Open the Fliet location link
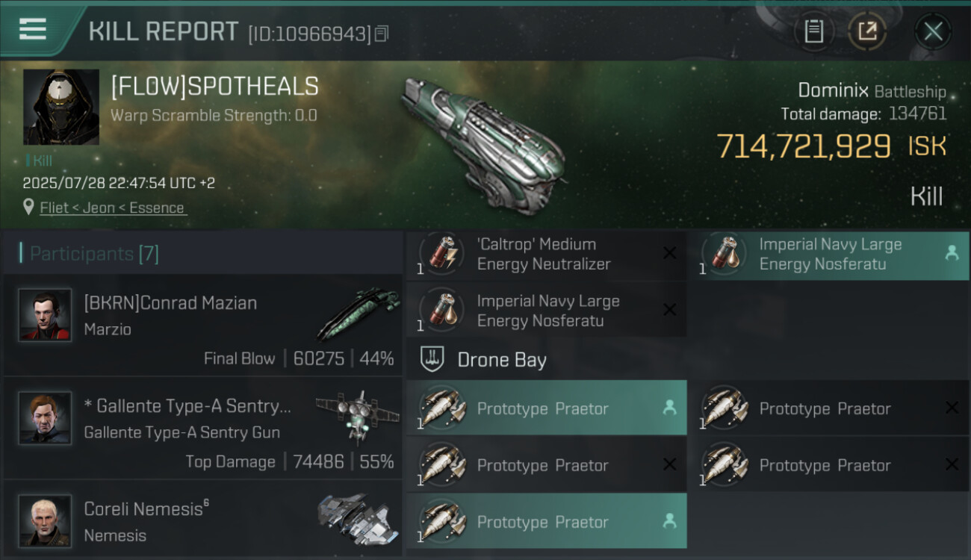 [x=112, y=208]
